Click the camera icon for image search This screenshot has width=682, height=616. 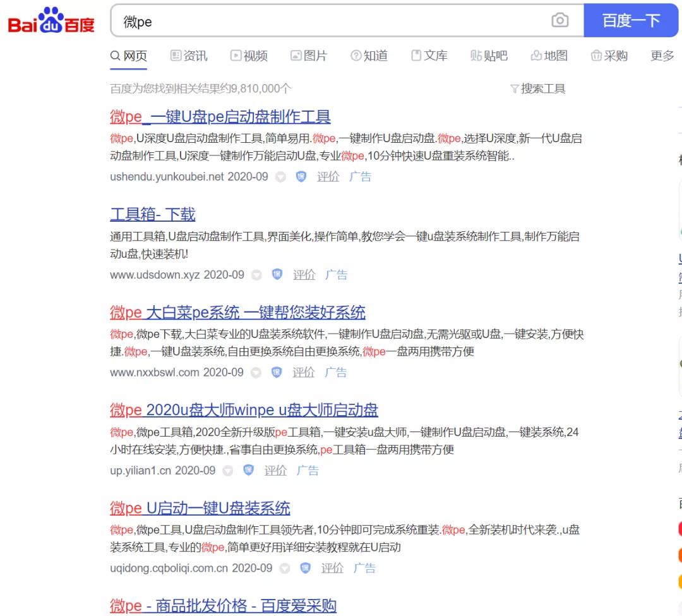tap(559, 21)
